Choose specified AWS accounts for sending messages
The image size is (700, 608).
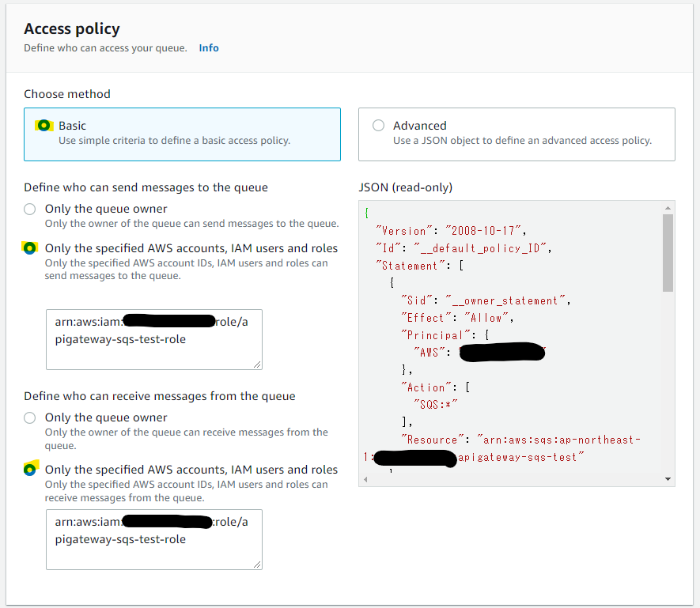tap(29, 248)
